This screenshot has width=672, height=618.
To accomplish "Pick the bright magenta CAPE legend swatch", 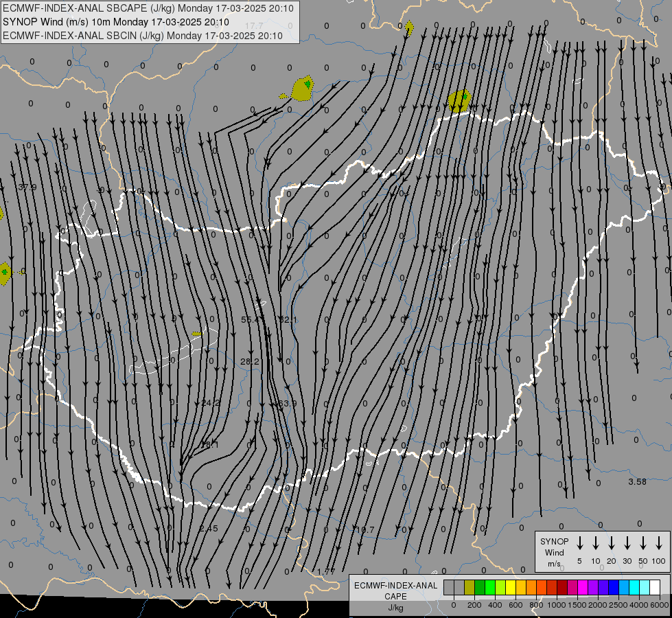I will point(583,588).
